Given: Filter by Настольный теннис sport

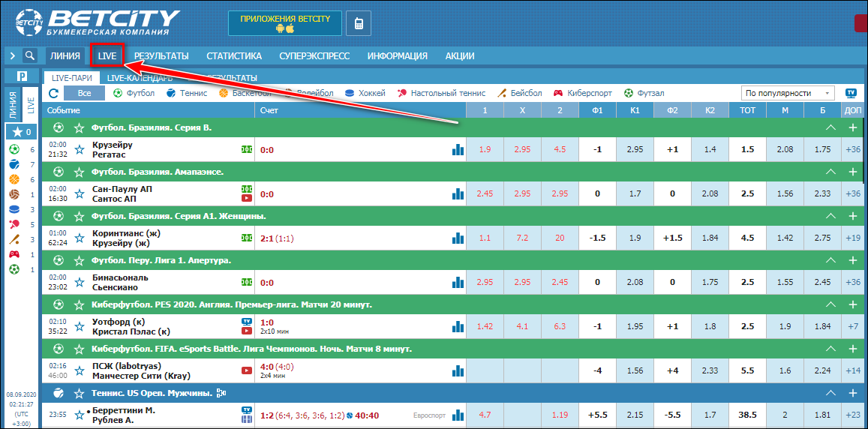Looking at the screenshot, I should (x=441, y=94).
